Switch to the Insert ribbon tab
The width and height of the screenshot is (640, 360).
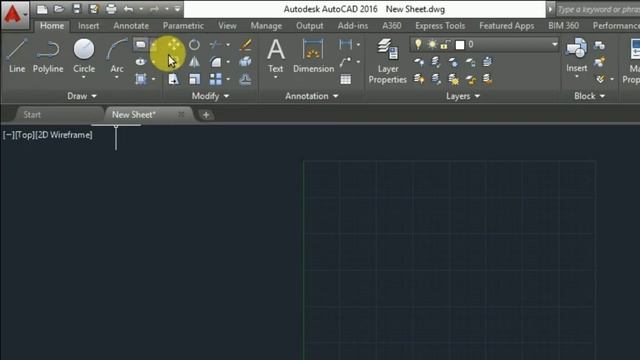(89, 26)
